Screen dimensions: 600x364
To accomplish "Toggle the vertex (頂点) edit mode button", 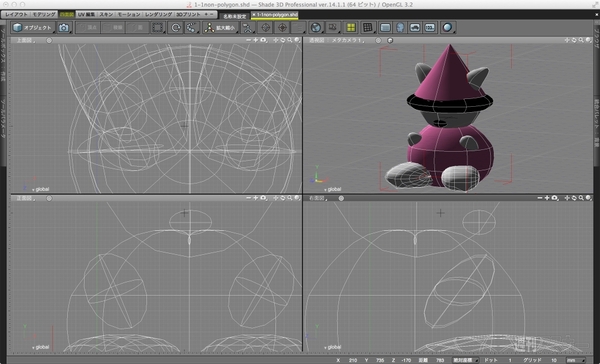I will pyautogui.click(x=88, y=28).
